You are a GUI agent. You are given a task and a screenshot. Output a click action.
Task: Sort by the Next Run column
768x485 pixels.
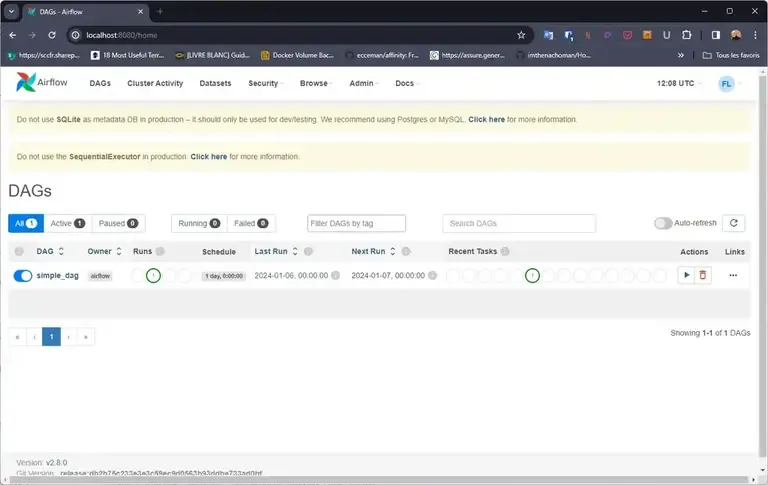coord(374,251)
